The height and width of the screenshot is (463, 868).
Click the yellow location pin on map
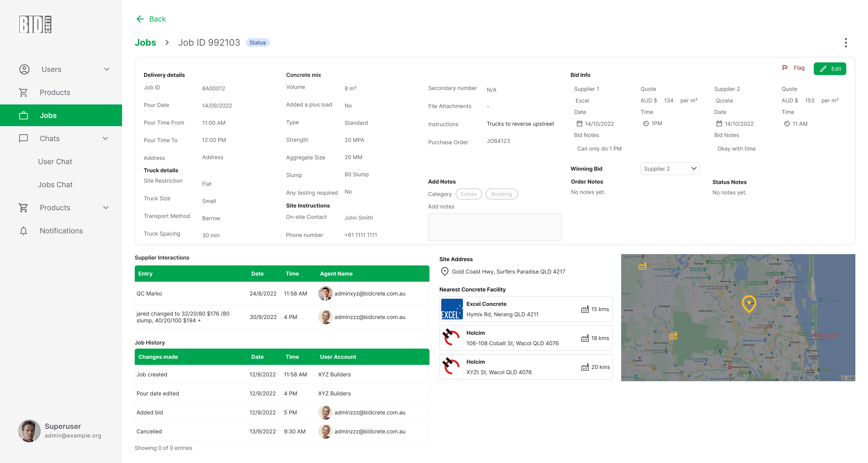click(x=749, y=304)
